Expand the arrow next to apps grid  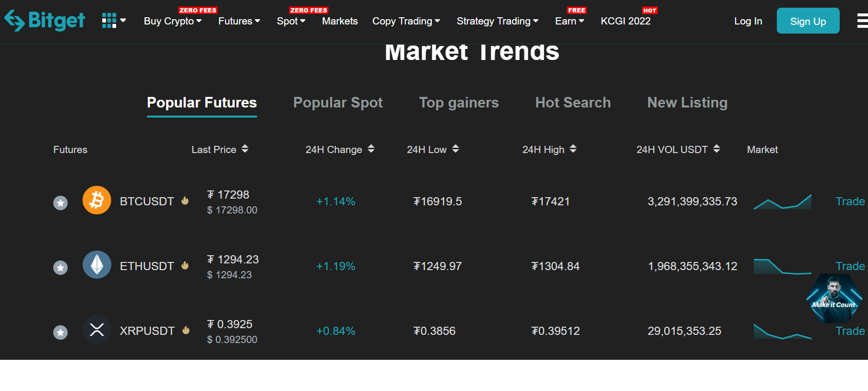[x=123, y=21]
